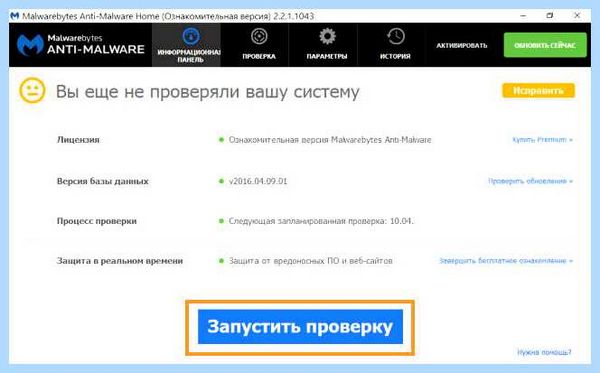Viewport: 600px width, 373px height.
Task: Minimize the Malwarebytes window
Action: tap(523, 16)
